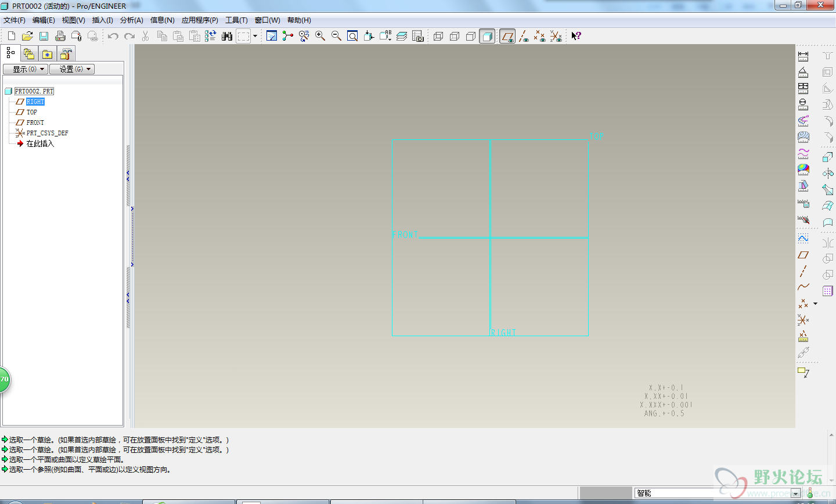Toggle Shading display mode
Image resolution: width=836 pixels, height=504 pixels.
click(487, 36)
